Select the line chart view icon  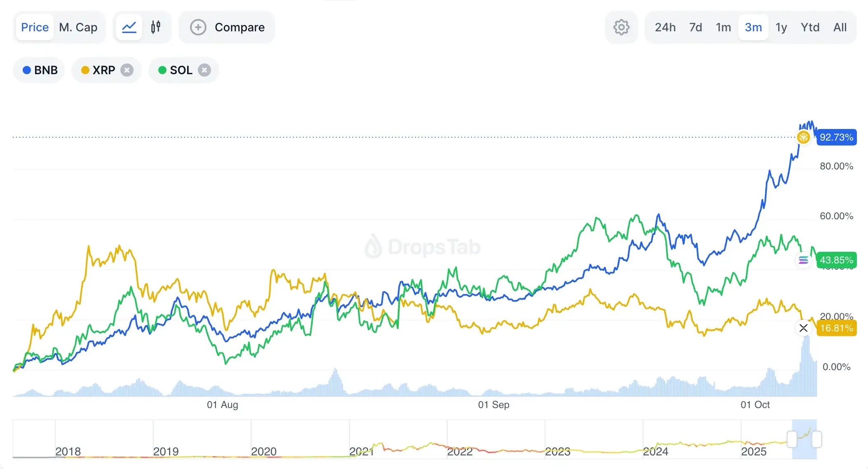[129, 27]
